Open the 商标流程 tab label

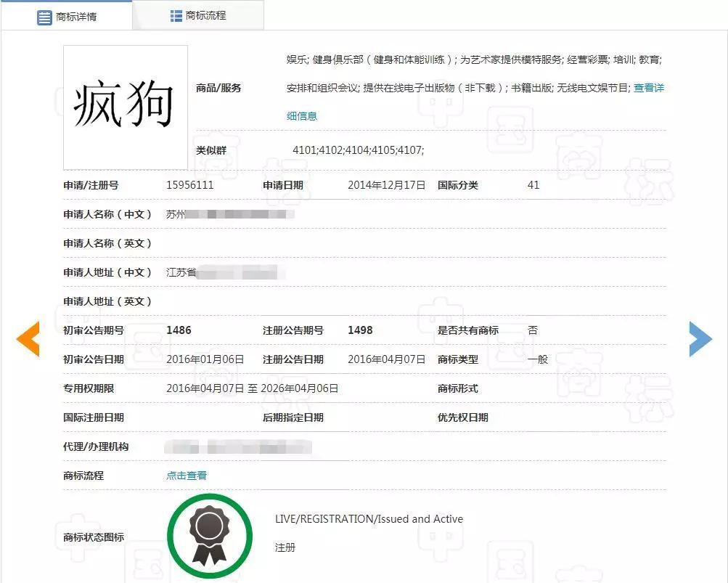(205, 16)
